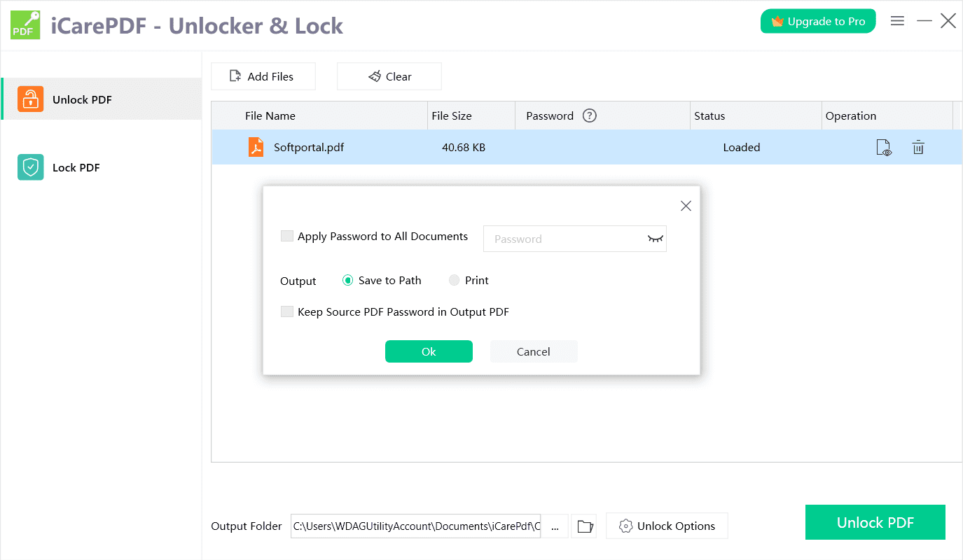This screenshot has width=963, height=560.
Task: Confirm the dialog with Ok
Action: click(x=429, y=351)
